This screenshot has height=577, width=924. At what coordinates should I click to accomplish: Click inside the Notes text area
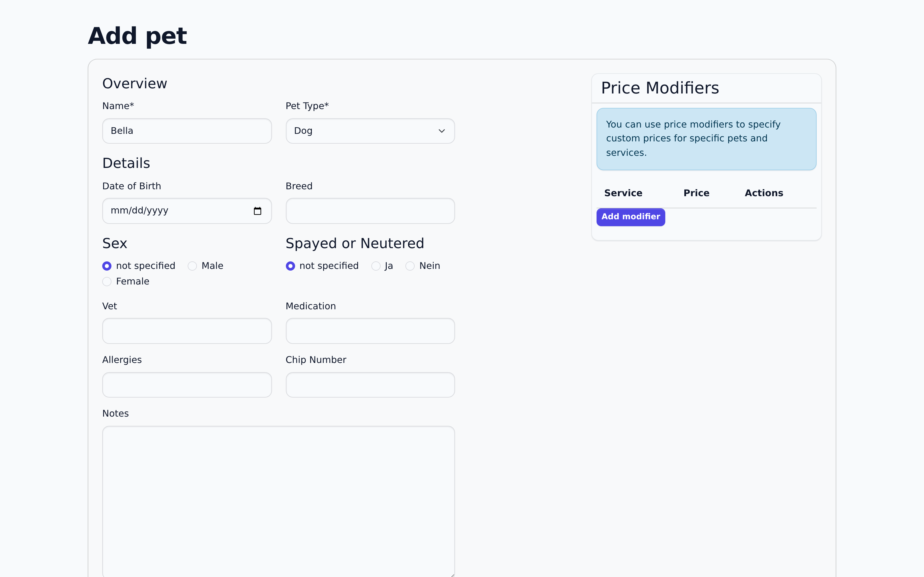(x=278, y=500)
